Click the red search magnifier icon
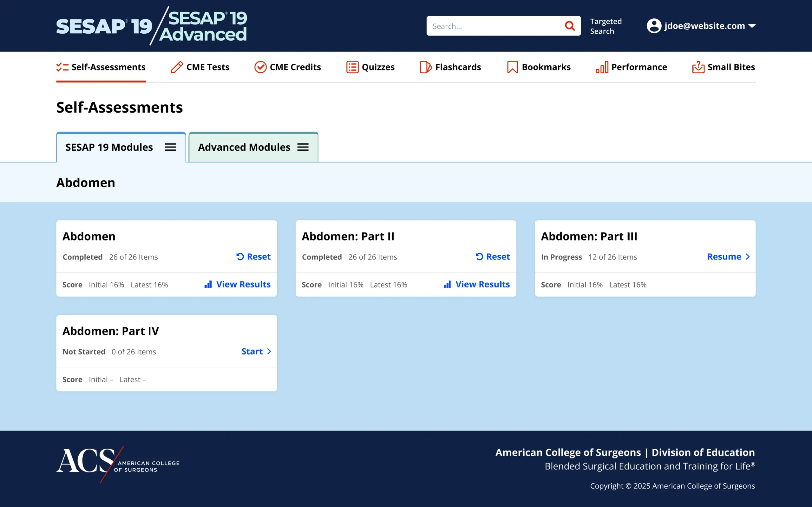812x507 pixels. (570, 25)
